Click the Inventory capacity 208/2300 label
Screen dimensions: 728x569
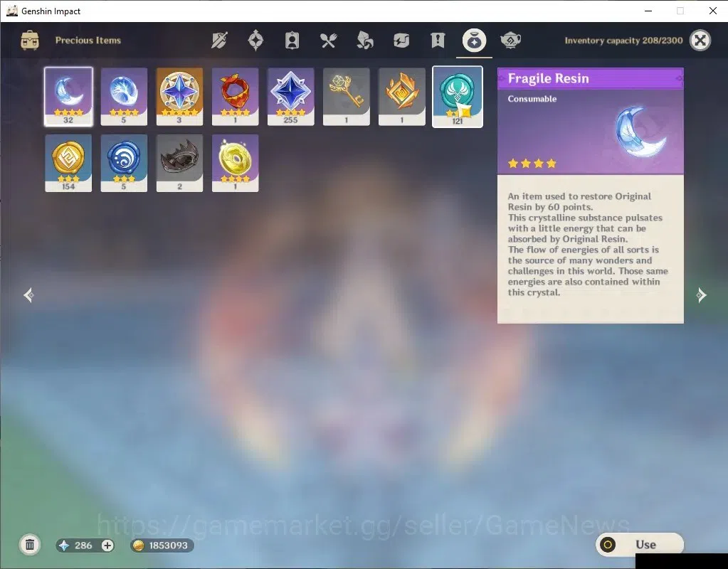click(x=623, y=41)
